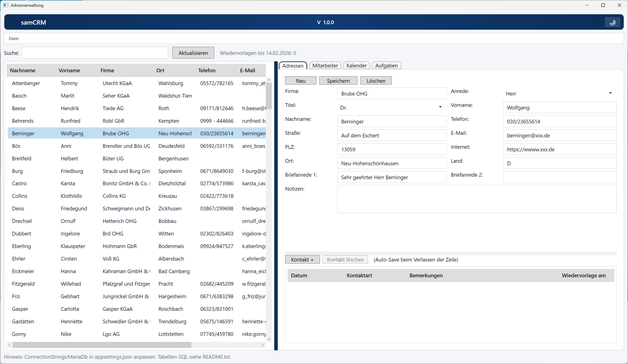
Task: Open the Kalender tab
Action: (356, 65)
